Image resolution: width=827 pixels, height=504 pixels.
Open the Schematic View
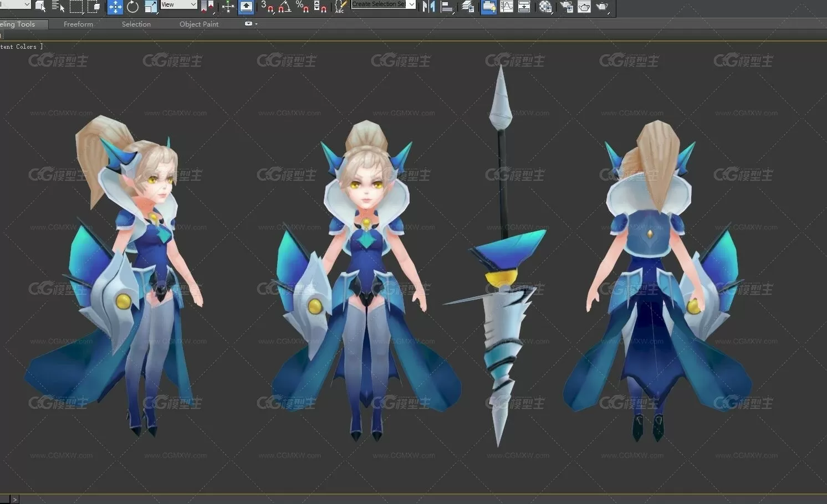(x=524, y=7)
